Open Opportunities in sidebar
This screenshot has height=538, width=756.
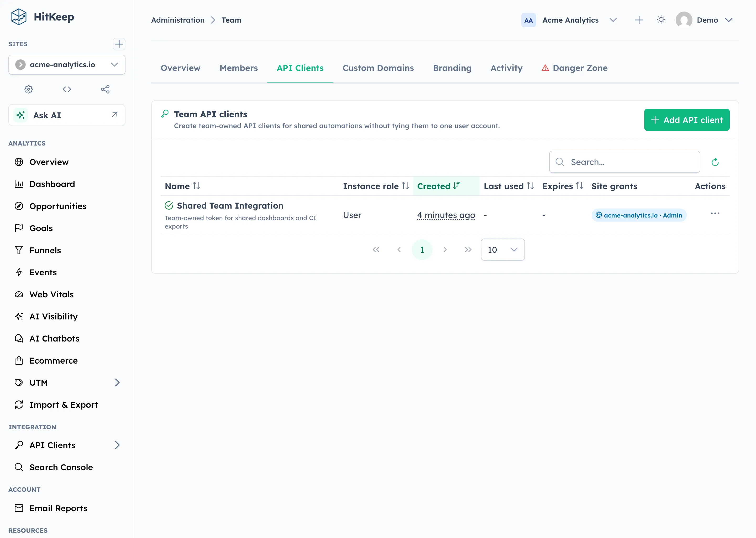(67, 206)
